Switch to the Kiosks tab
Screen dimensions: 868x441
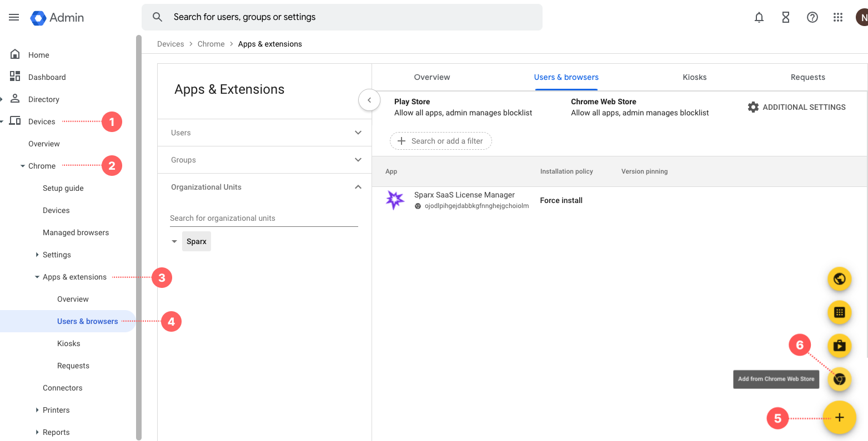pos(694,77)
